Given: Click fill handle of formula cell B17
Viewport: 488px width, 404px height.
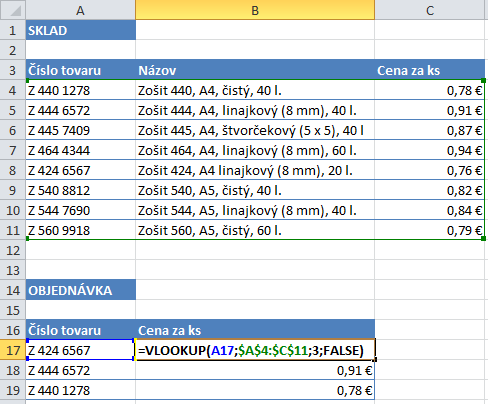Looking at the screenshot, I should click(x=375, y=360).
